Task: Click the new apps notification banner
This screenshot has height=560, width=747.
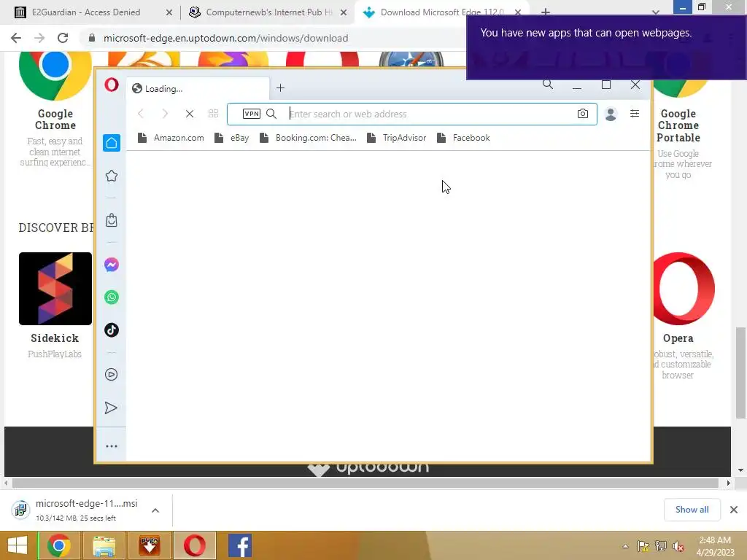Action: [606, 47]
